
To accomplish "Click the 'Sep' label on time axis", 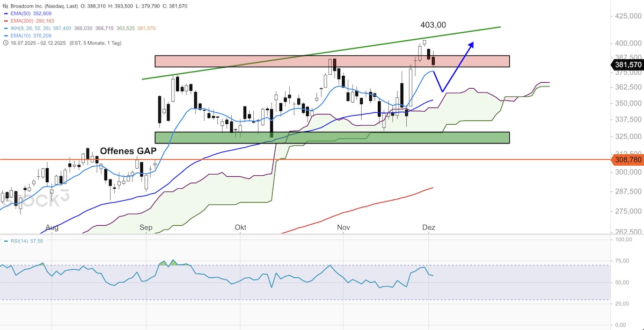I will point(146,228).
